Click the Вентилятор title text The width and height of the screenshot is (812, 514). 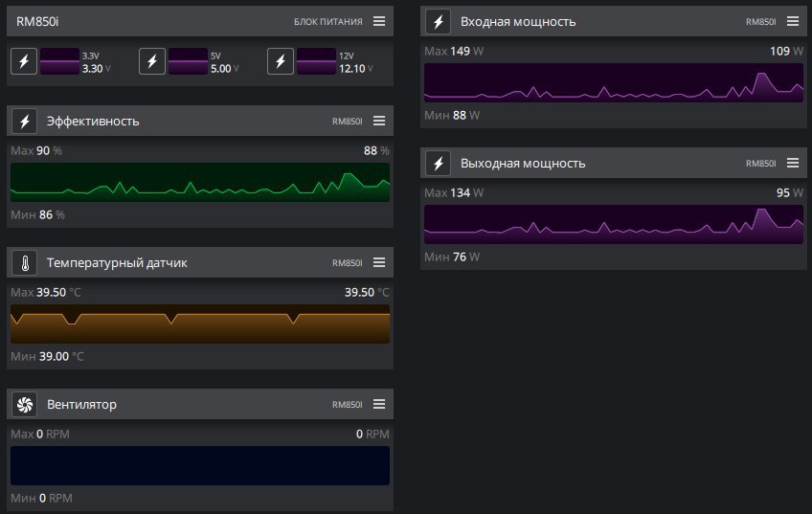pyautogui.click(x=81, y=404)
